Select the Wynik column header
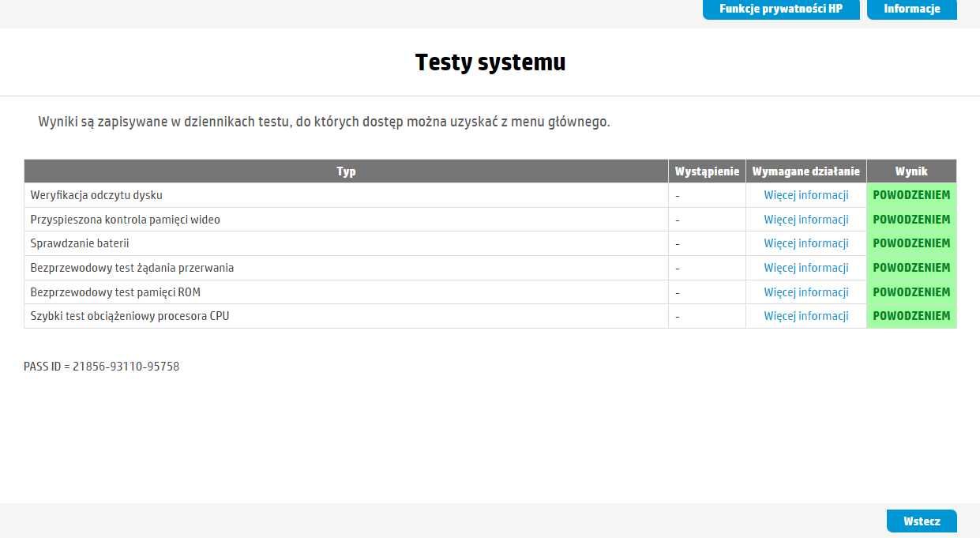The height and width of the screenshot is (538, 980). 911,171
